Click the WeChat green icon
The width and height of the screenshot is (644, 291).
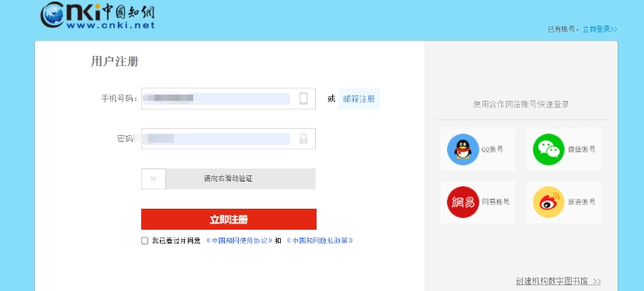549,150
